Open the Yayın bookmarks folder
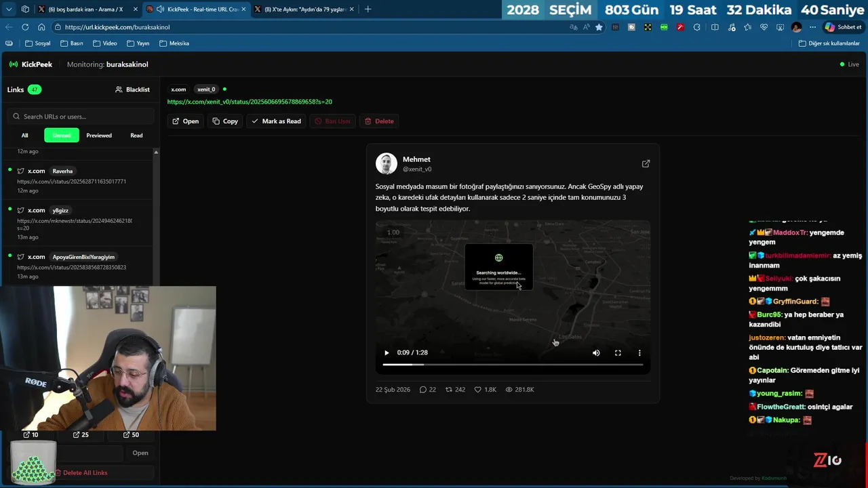This screenshot has height=488, width=868. [138, 43]
